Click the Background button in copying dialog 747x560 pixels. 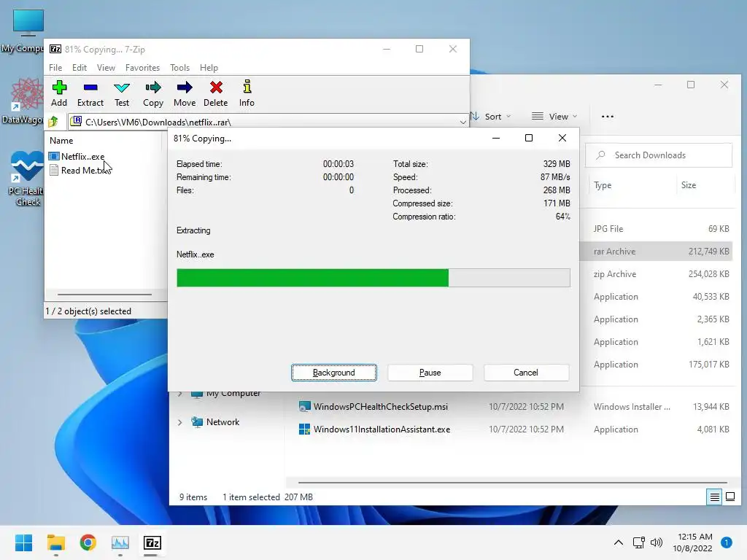click(334, 373)
